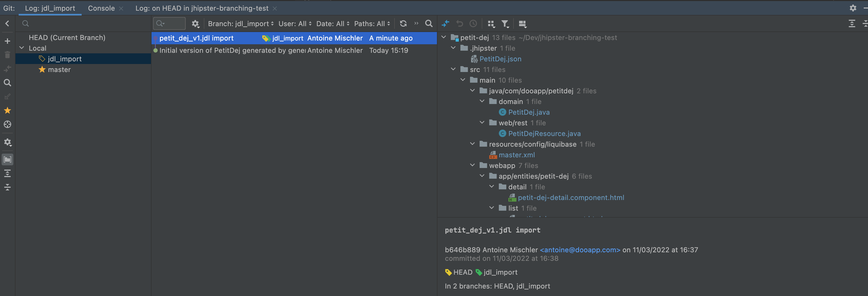Toggle the Show Details layout icon
Screen dimensions: 868x296
522,23
